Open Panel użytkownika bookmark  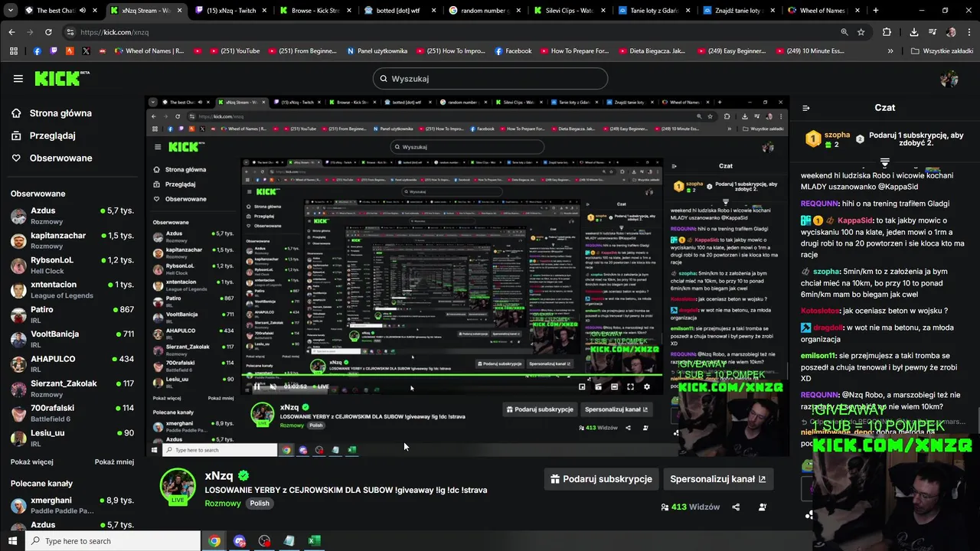pyautogui.click(x=377, y=51)
